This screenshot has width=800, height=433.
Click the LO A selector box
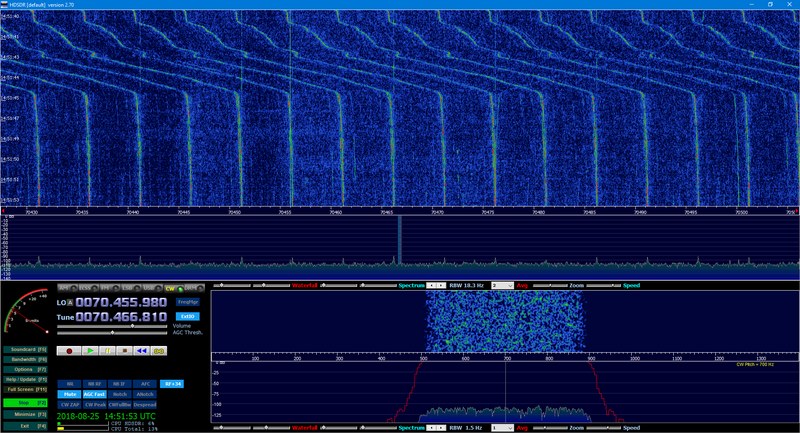[70, 303]
